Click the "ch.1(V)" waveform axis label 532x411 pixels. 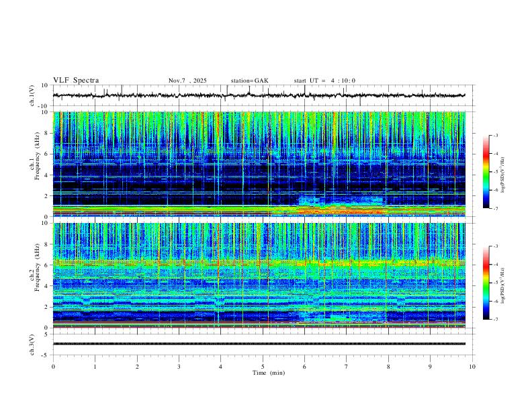(x=32, y=95)
